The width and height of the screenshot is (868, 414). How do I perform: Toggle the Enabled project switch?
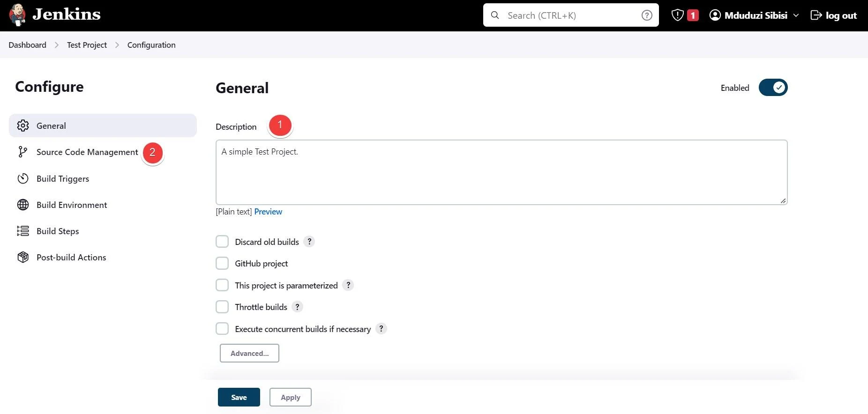(773, 88)
